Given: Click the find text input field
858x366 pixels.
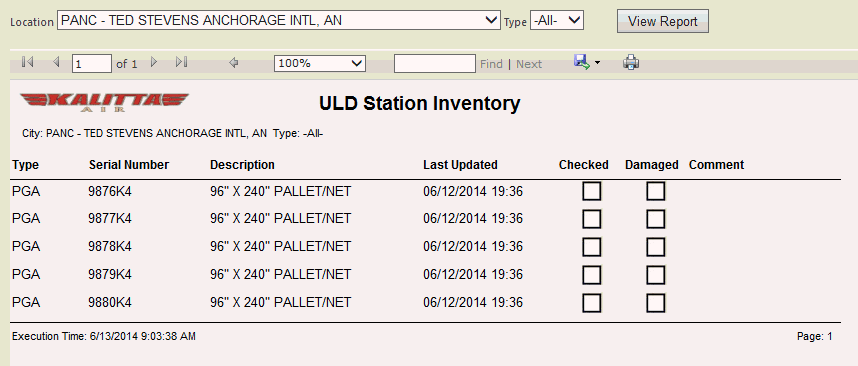Looking at the screenshot, I should point(434,63).
